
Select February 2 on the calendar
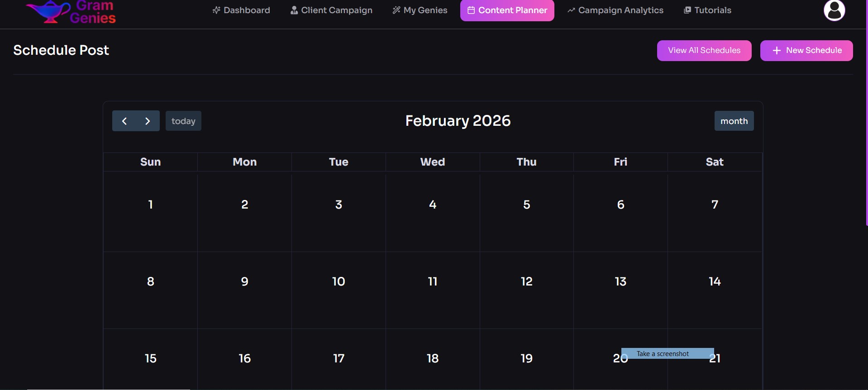(x=245, y=212)
